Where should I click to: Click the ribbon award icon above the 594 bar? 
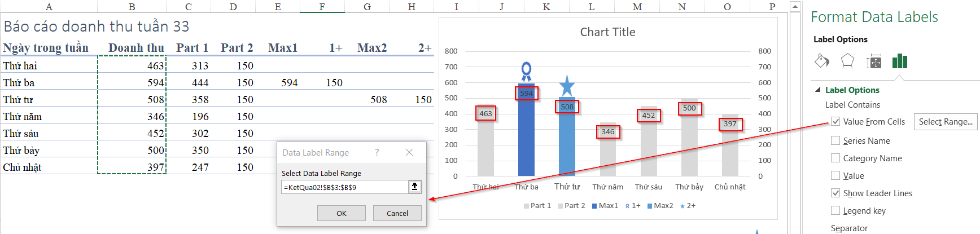pyautogui.click(x=526, y=71)
